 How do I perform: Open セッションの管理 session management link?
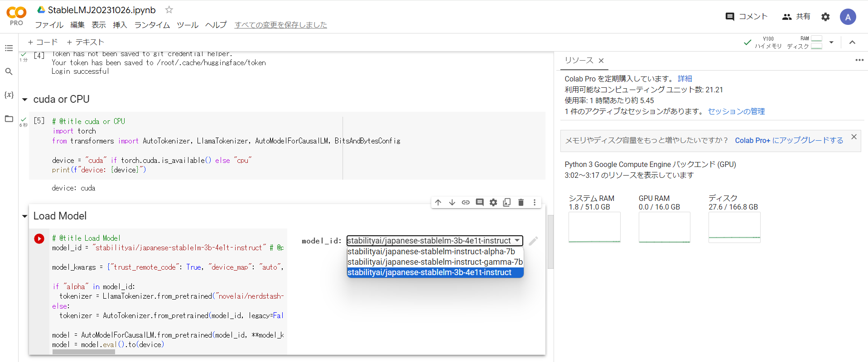[736, 111]
